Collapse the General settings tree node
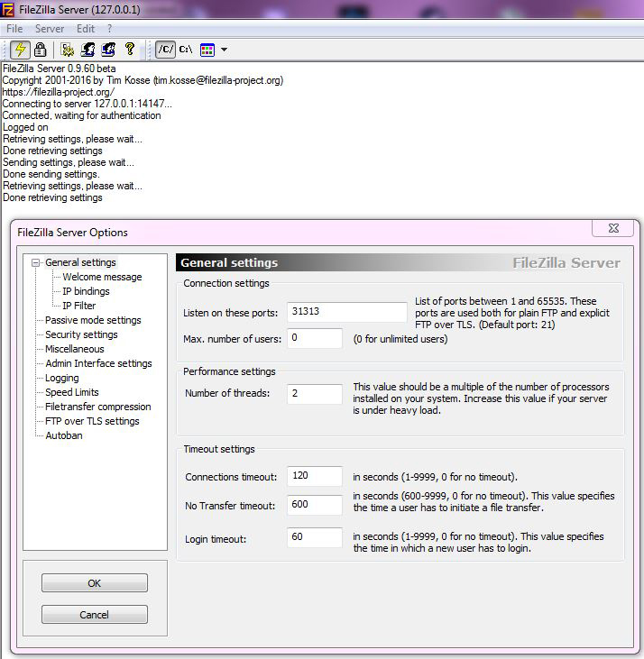This screenshot has width=644, height=659. coord(36,262)
